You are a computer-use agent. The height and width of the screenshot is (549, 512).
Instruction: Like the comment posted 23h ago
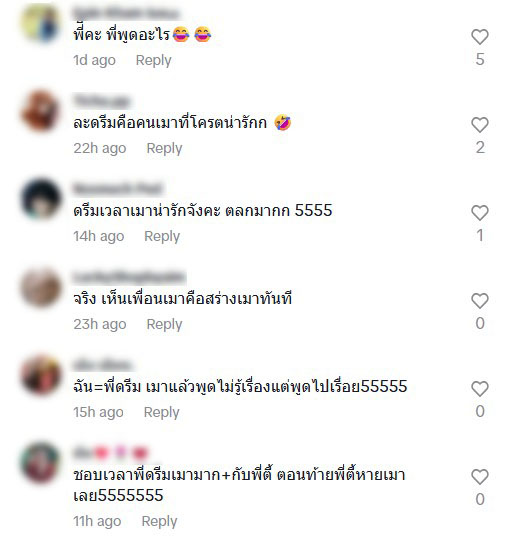(x=479, y=301)
